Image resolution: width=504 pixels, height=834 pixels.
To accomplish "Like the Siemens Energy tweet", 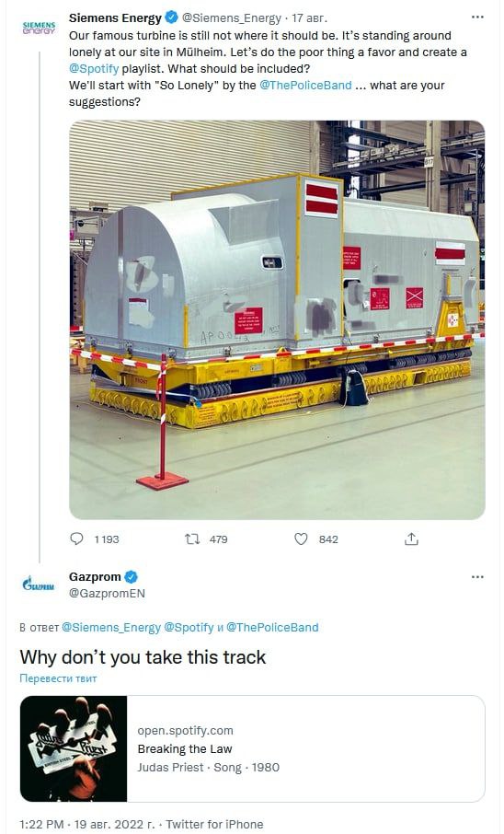I will [x=301, y=539].
